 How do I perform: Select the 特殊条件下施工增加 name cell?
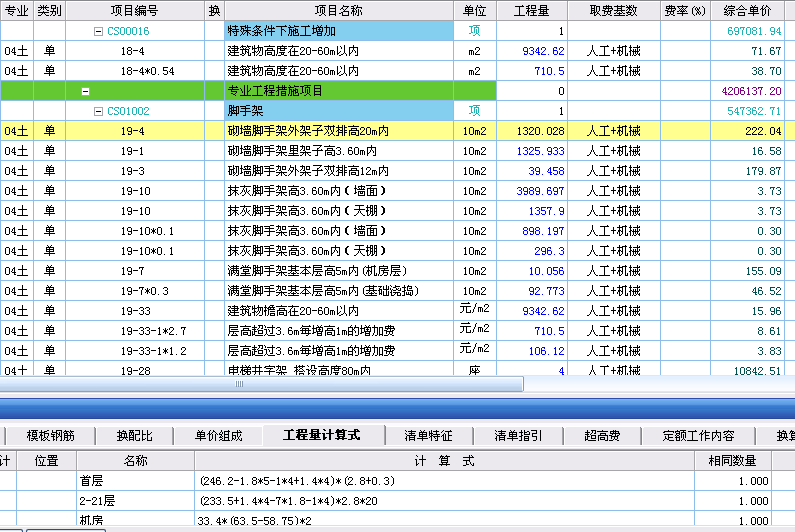[x=339, y=31]
